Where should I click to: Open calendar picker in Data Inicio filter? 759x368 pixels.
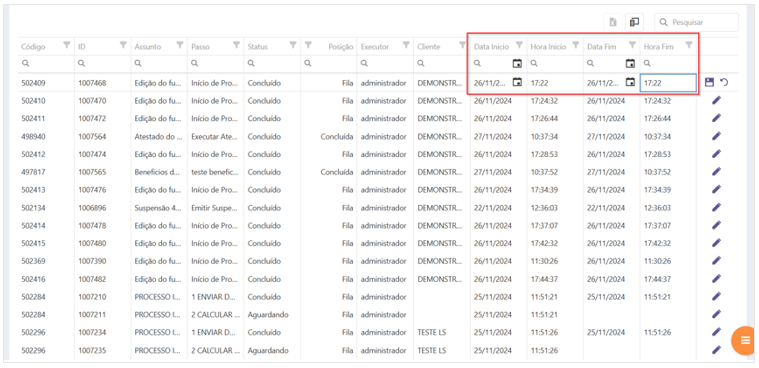[x=517, y=63]
